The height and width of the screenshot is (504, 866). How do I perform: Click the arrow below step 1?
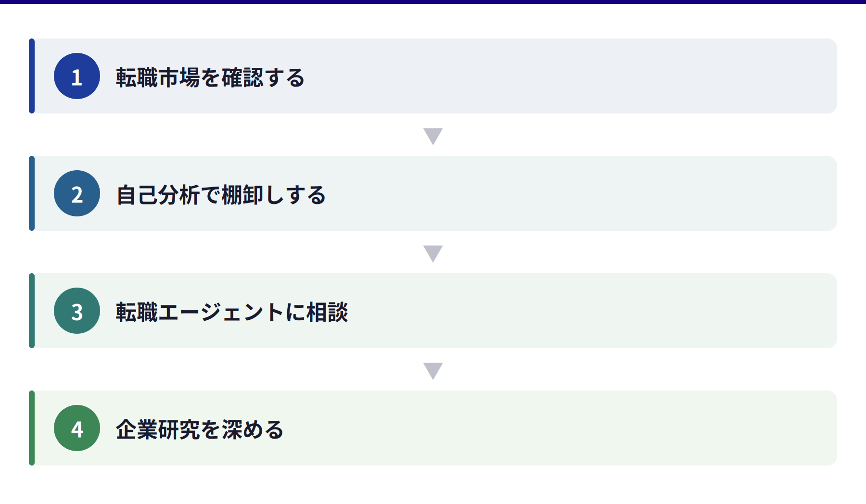click(x=433, y=136)
